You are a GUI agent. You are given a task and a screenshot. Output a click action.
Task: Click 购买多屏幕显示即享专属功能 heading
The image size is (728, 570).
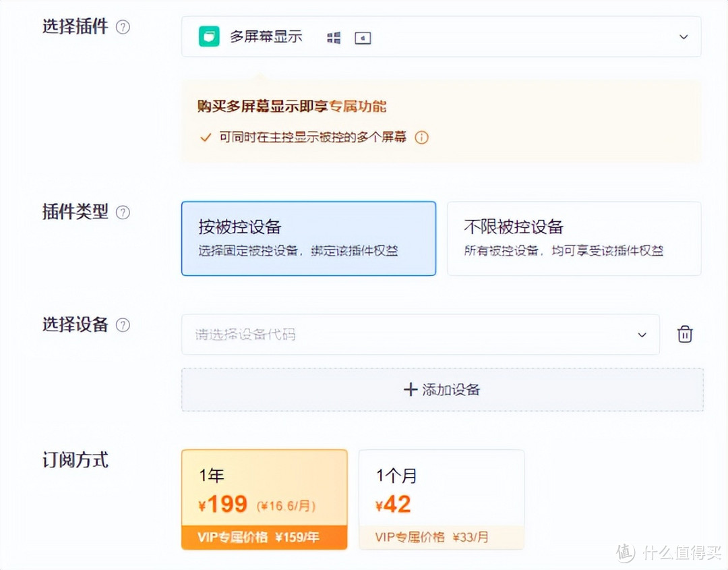pos(292,107)
